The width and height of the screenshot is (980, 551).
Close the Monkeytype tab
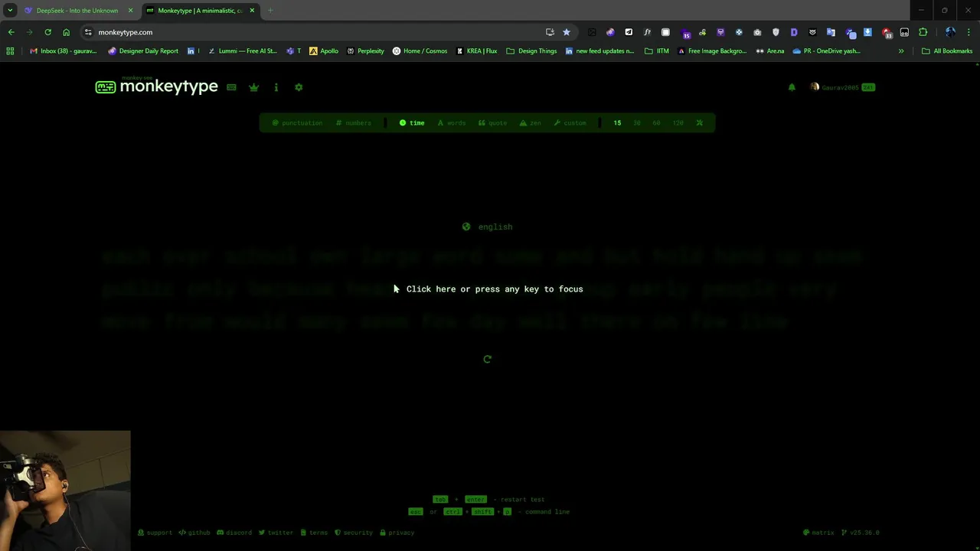pos(252,11)
